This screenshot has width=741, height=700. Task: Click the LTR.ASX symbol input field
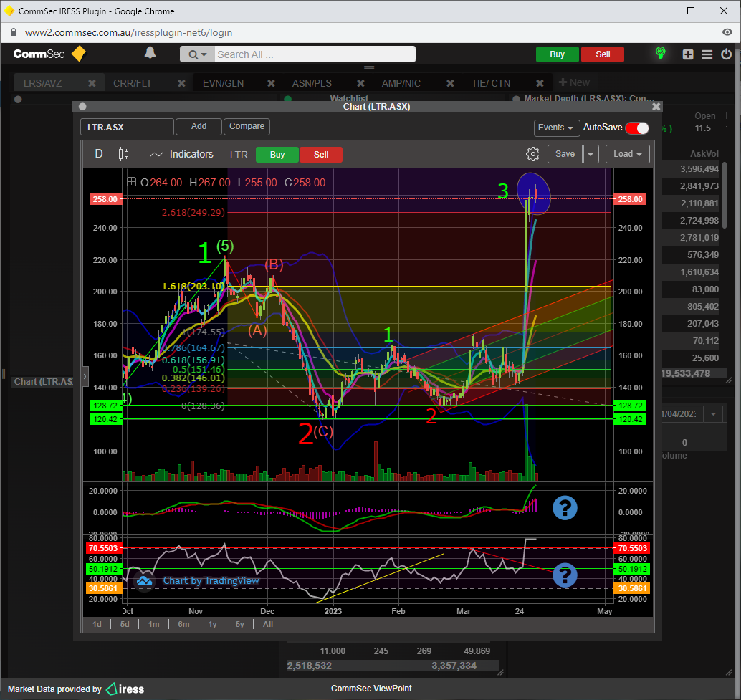[127, 127]
